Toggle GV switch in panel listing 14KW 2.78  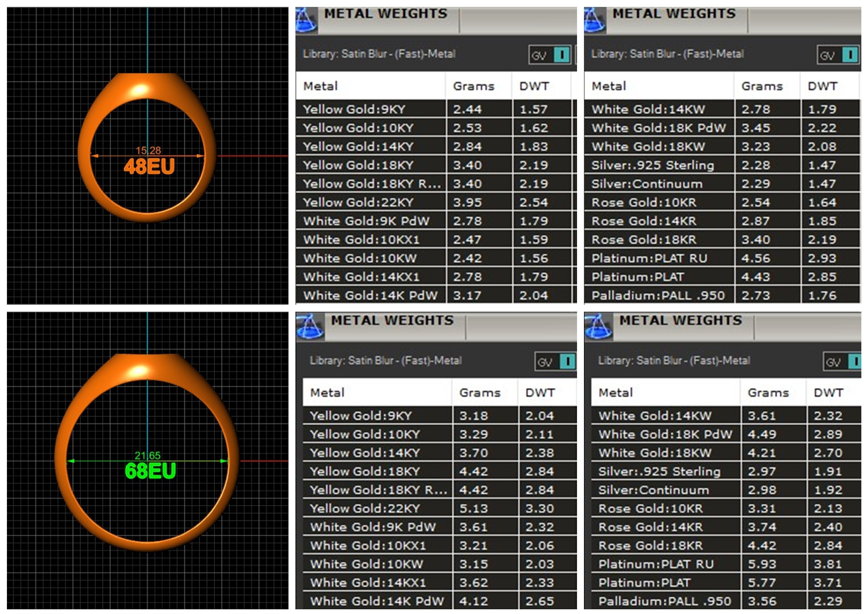coord(850,55)
